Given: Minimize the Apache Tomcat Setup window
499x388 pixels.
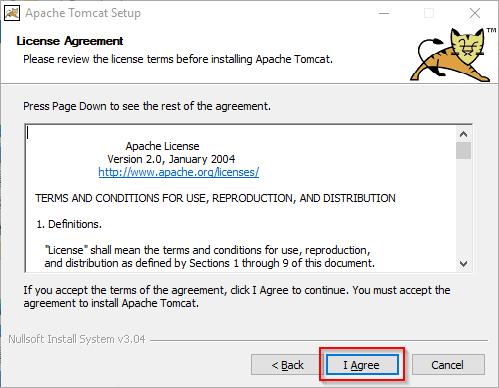Looking at the screenshot, I should 384,13.
